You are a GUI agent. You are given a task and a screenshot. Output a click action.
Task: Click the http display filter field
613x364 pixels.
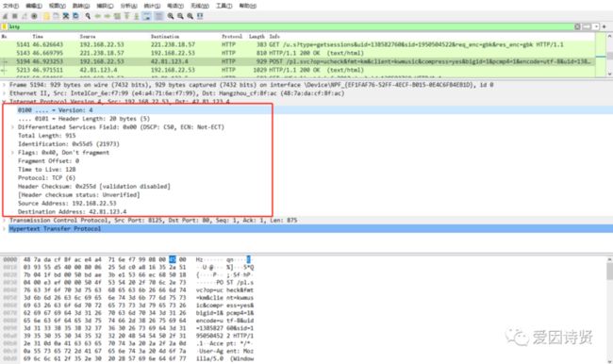tap(290, 26)
